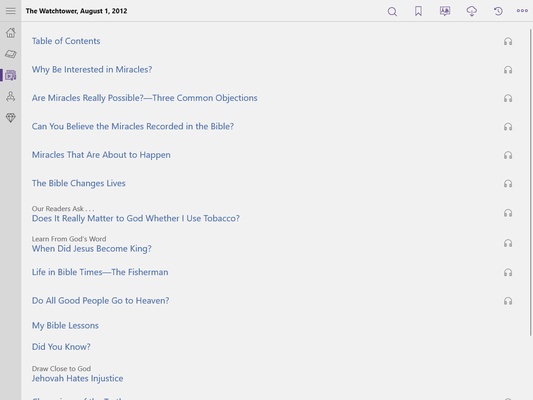Image resolution: width=533 pixels, height=400 pixels.
Task: Open Do All Good People Go to Heaven?
Action: (101, 301)
